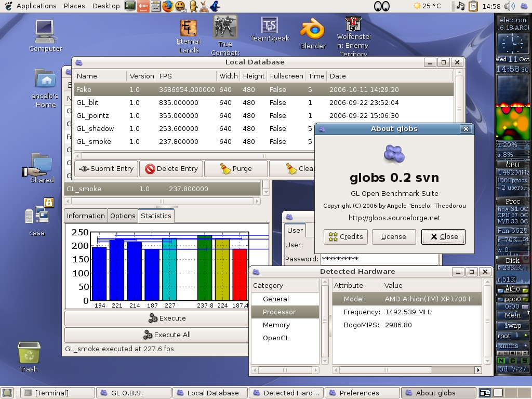Open the Places menu
532x399 pixels.
74,6
